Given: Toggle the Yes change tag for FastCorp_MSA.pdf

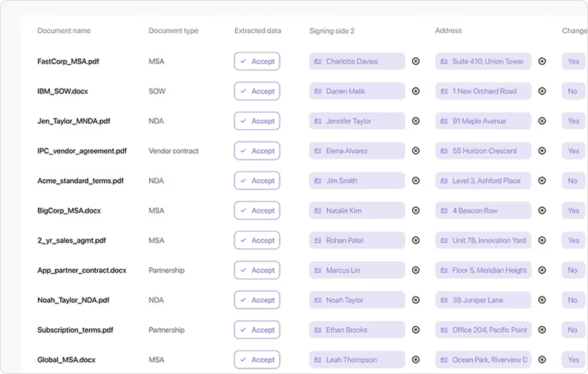Looking at the screenshot, I should coord(573,62).
